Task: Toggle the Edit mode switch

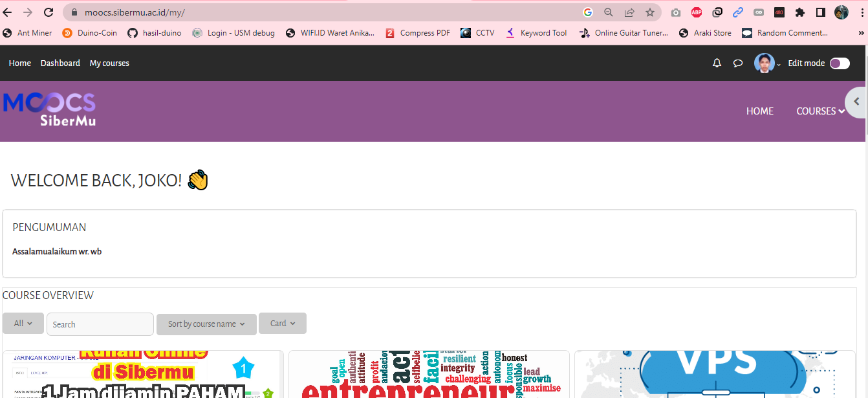Action: 840,63
